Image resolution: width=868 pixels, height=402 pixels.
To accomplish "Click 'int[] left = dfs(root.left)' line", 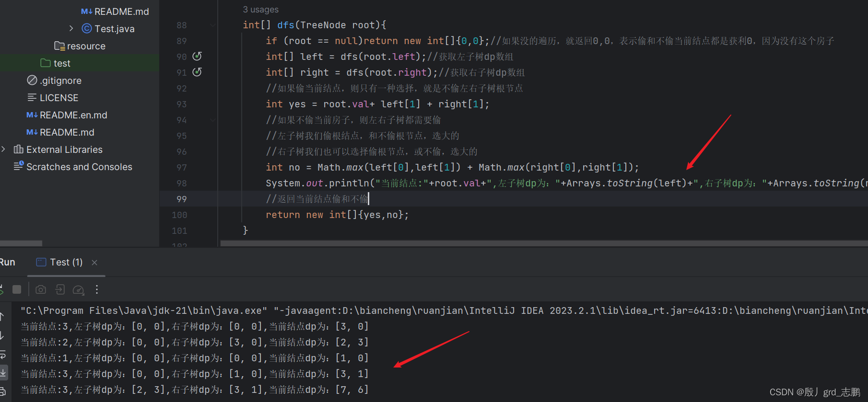I will 389,57.
